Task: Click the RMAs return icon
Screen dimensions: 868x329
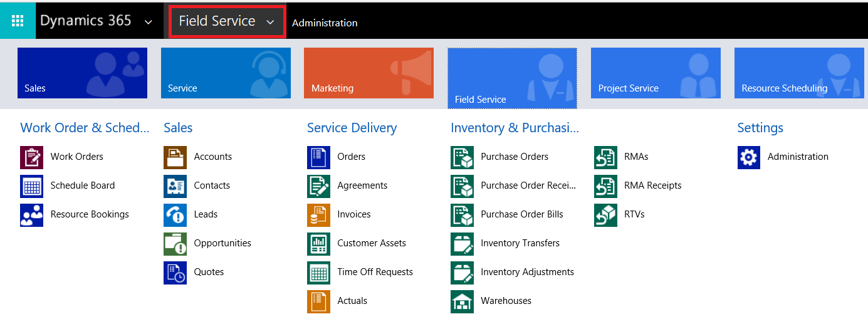Action: [605, 157]
